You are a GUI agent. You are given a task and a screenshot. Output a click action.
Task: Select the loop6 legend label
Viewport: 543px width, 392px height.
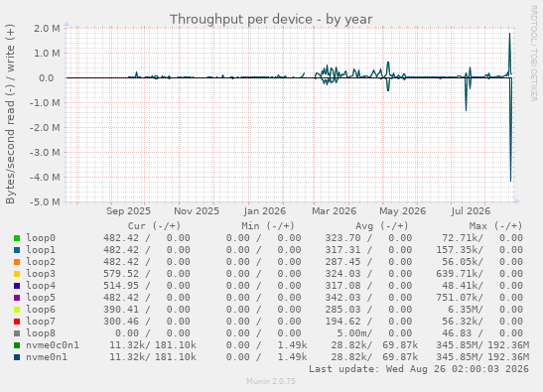pyautogui.click(x=41, y=310)
